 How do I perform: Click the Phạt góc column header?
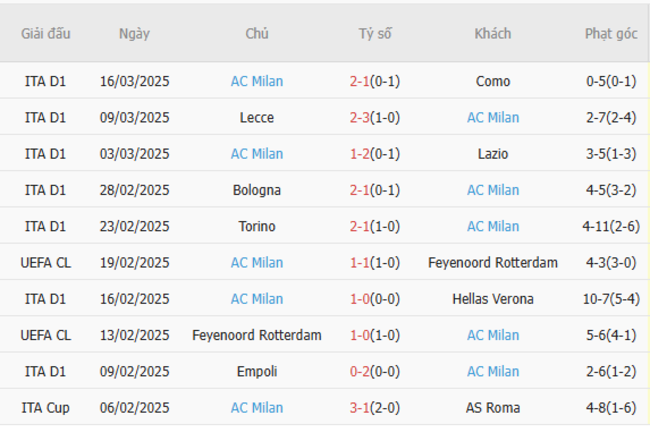click(610, 34)
